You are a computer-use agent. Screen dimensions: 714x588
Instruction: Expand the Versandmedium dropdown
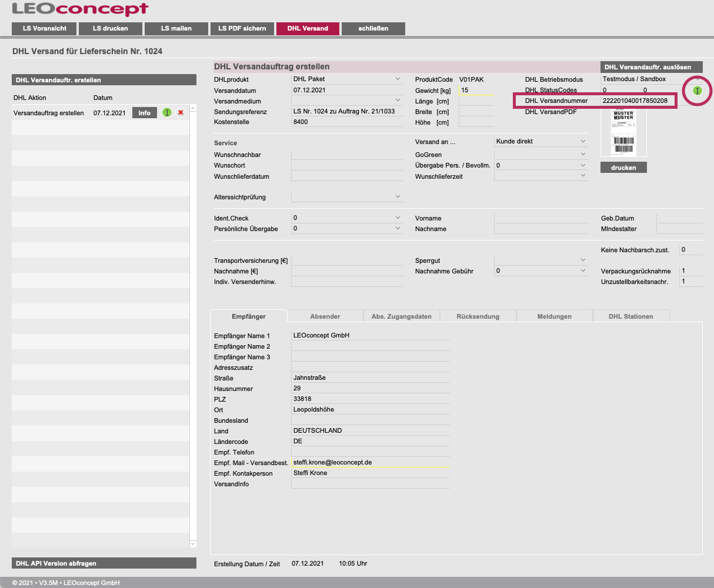tap(347, 101)
